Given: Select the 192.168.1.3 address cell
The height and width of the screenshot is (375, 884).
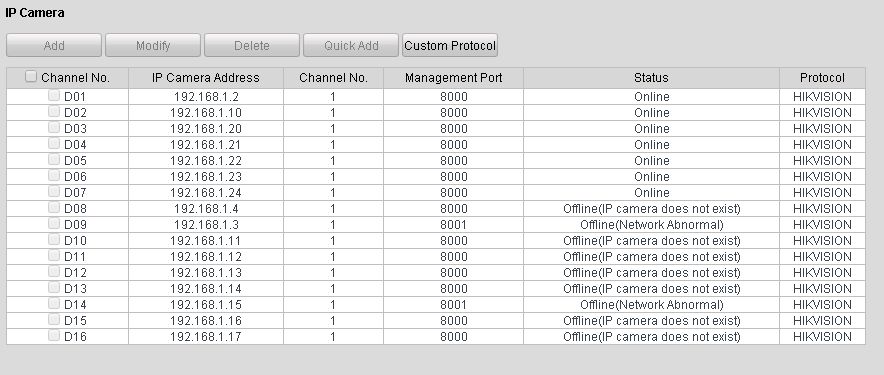Looking at the screenshot, I should [x=206, y=224].
